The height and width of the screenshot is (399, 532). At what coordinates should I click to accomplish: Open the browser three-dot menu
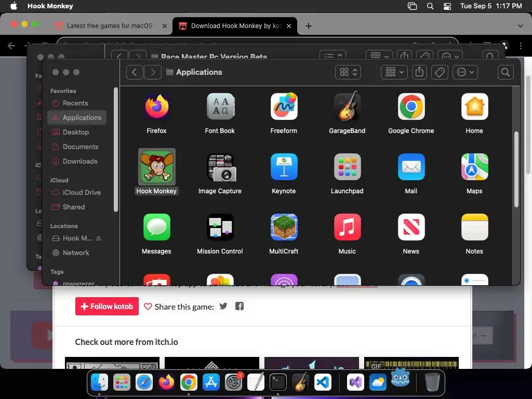521,46
